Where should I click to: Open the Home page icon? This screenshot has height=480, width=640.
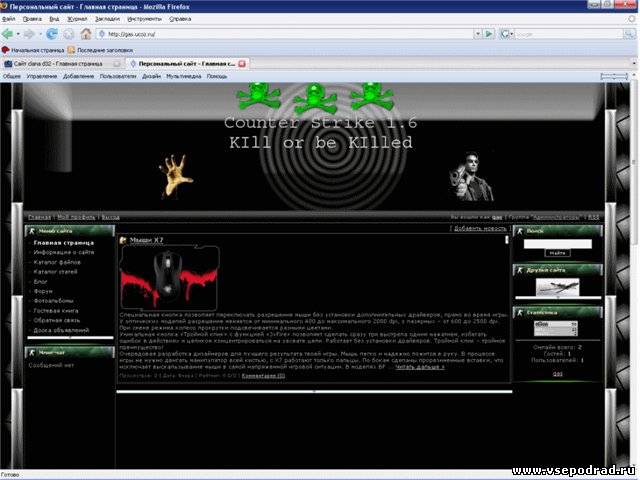pos(86,34)
